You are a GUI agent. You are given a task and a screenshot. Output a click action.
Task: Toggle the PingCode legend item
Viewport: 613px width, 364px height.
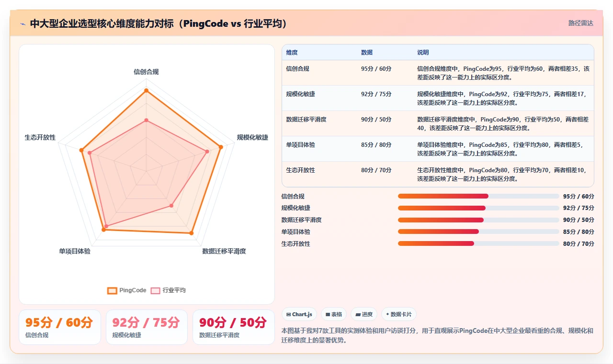127,290
